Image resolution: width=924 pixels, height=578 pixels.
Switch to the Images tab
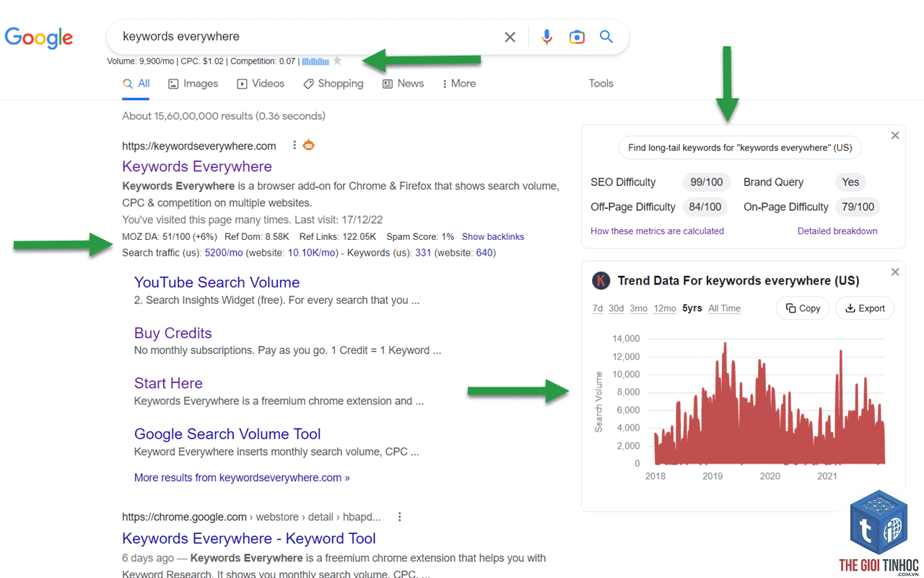193,84
